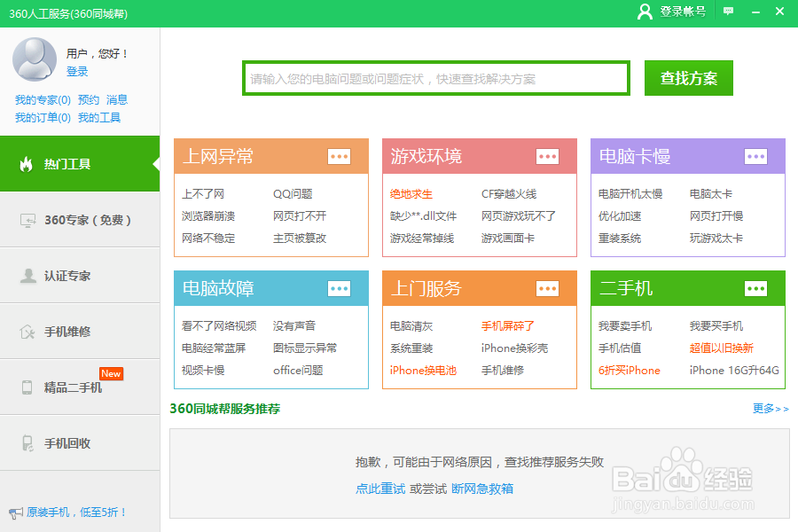Viewport: 798px width, 532px height.
Task: Click the phone icon beside 精品二手机
Action: click(27, 387)
